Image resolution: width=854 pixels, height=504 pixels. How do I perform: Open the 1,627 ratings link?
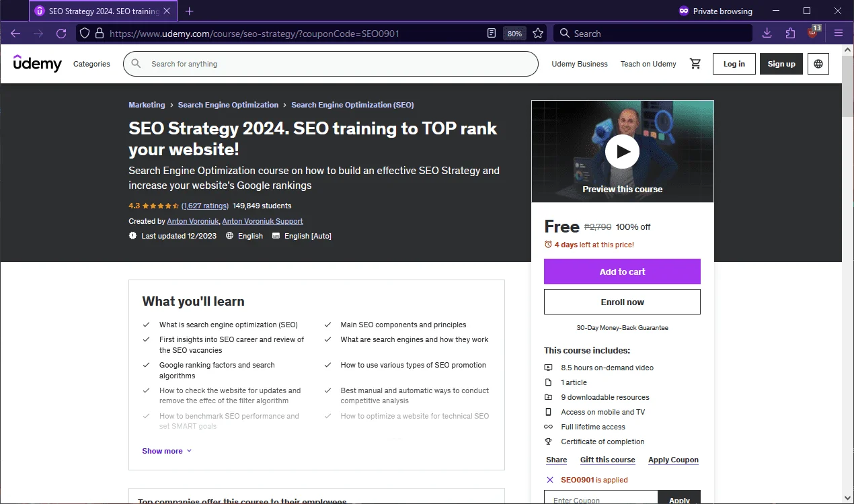tap(205, 206)
